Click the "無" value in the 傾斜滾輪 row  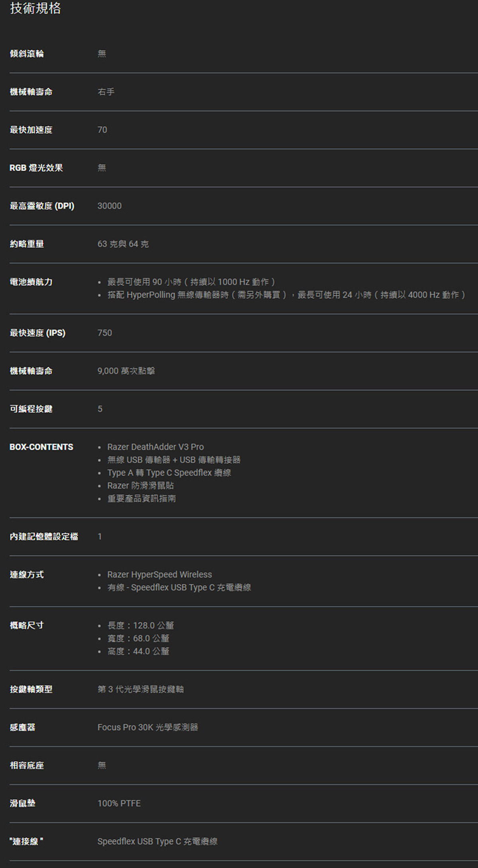pyautogui.click(x=102, y=54)
